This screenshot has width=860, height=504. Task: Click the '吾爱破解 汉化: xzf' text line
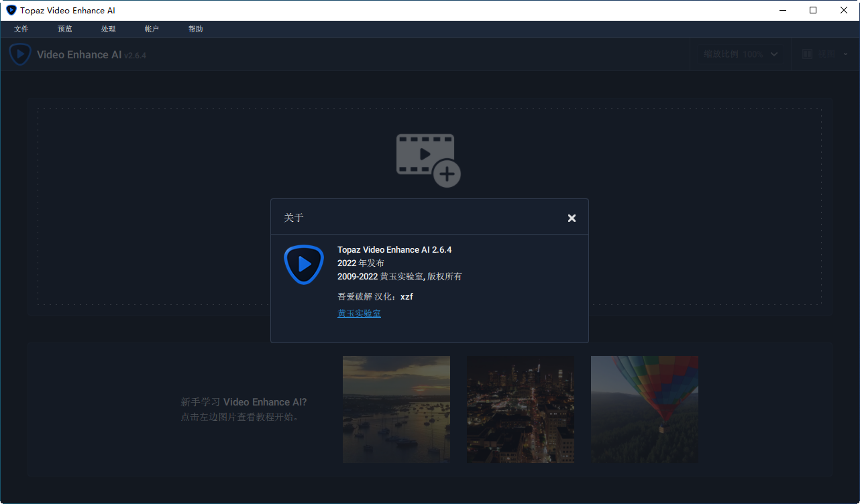375,296
